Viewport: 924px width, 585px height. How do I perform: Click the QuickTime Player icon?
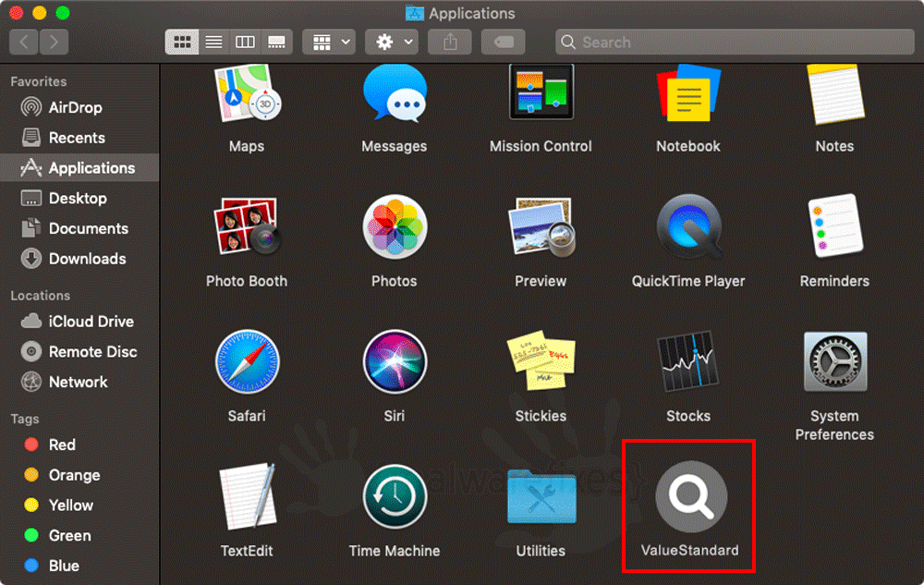[688, 226]
